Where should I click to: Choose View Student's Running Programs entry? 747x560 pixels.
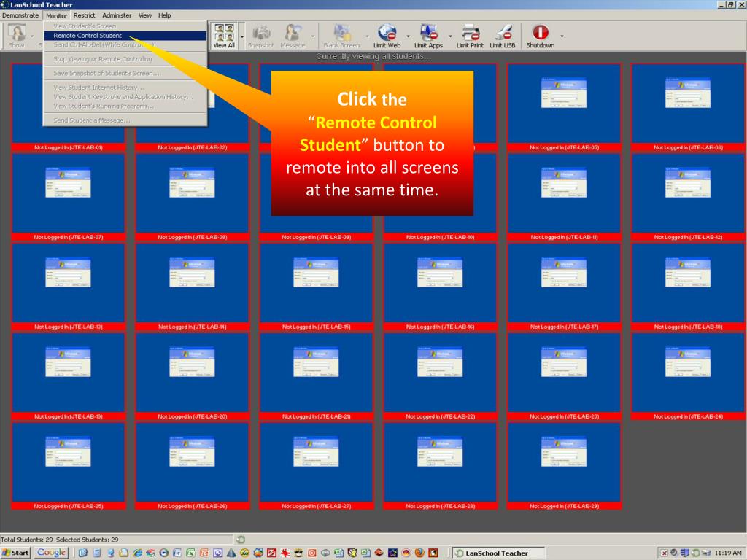[x=125, y=106]
